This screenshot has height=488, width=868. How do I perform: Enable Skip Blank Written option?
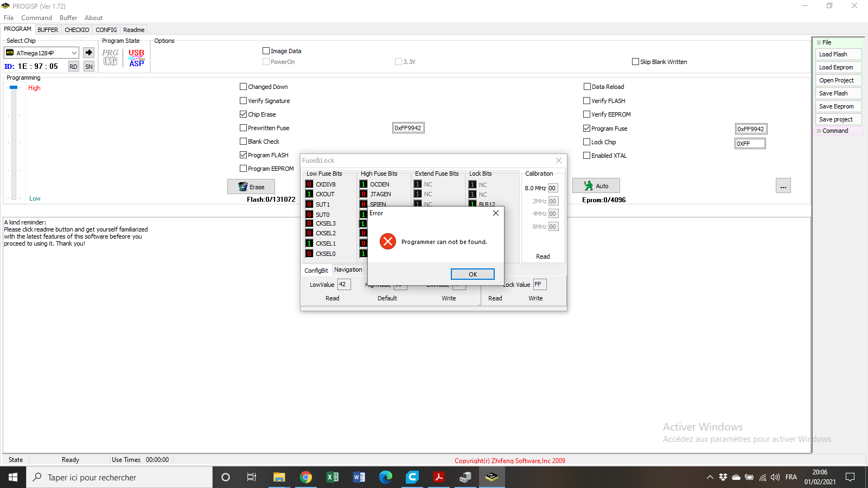pyautogui.click(x=635, y=62)
